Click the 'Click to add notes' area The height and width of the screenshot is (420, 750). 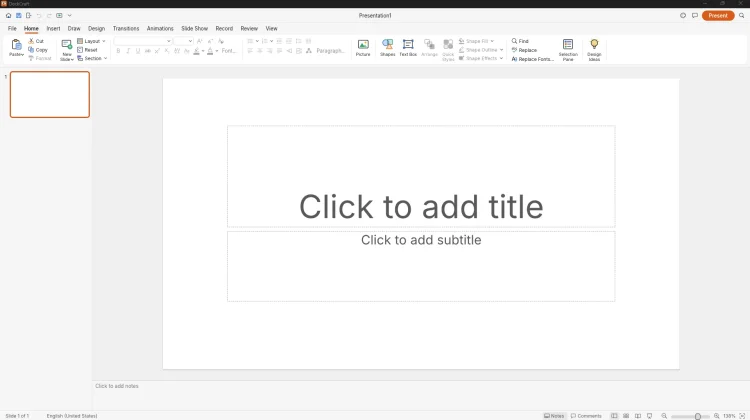pyautogui.click(x=117, y=386)
